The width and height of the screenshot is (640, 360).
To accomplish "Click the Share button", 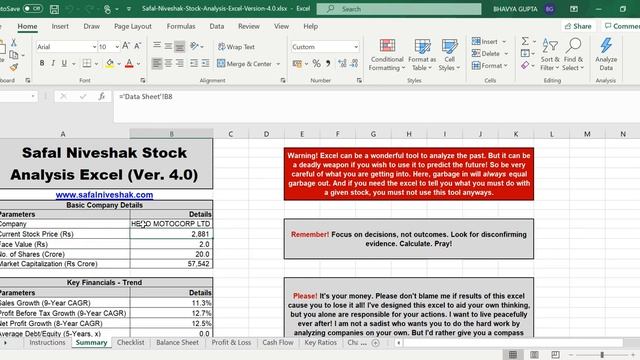I will 578,26.
